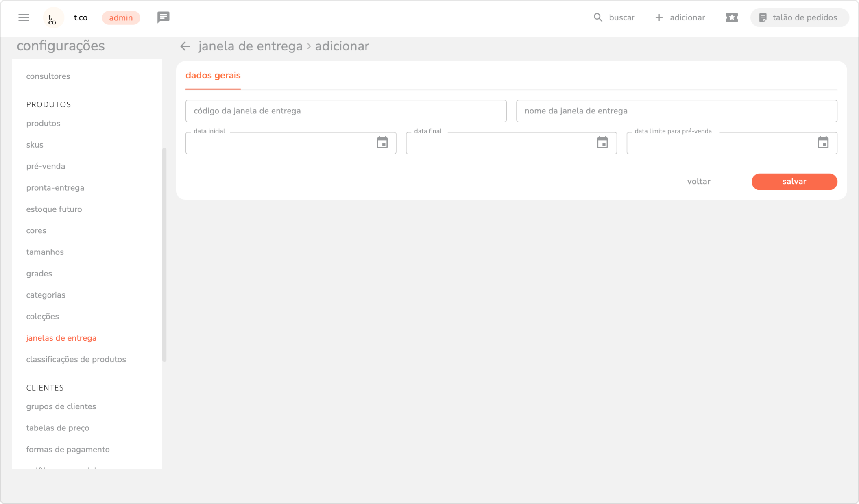Open talão de pedidos button
Image resolution: width=859 pixels, height=504 pixels.
tap(799, 17)
